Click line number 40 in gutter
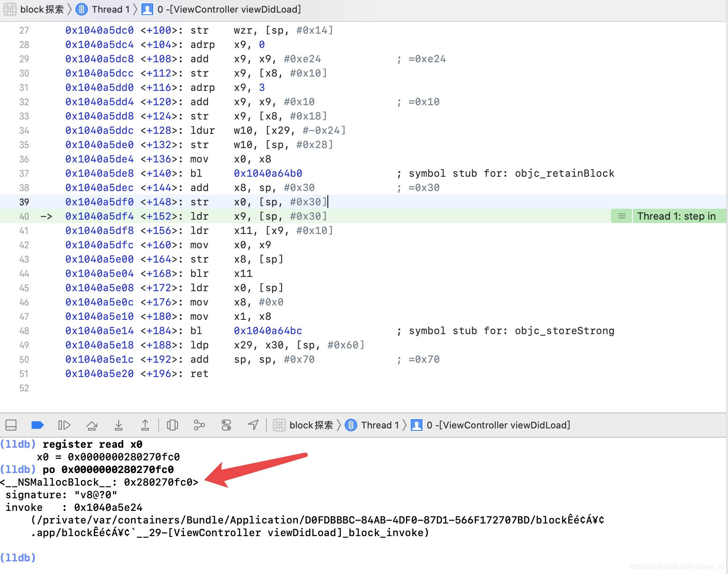The height and width of the screenshot is (574, 728). click(x=24, y=216)
